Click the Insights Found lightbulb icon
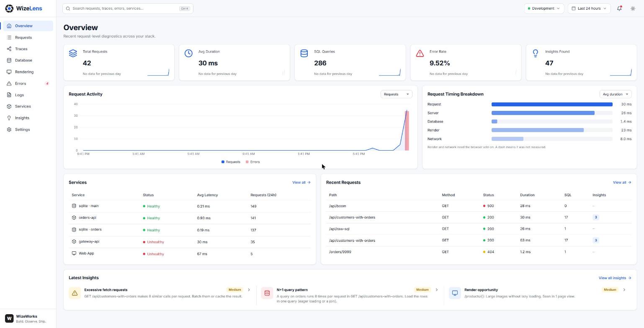 535,53
